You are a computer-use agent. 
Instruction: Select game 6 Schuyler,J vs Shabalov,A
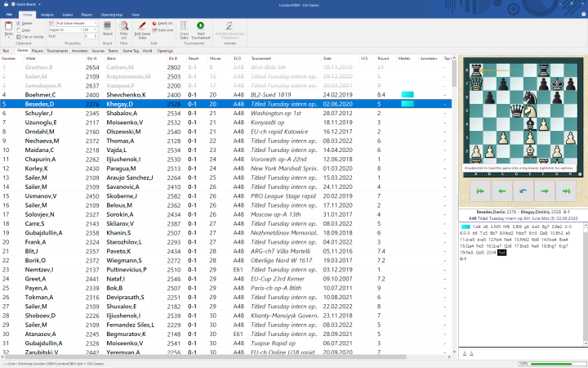coord(225,113)
